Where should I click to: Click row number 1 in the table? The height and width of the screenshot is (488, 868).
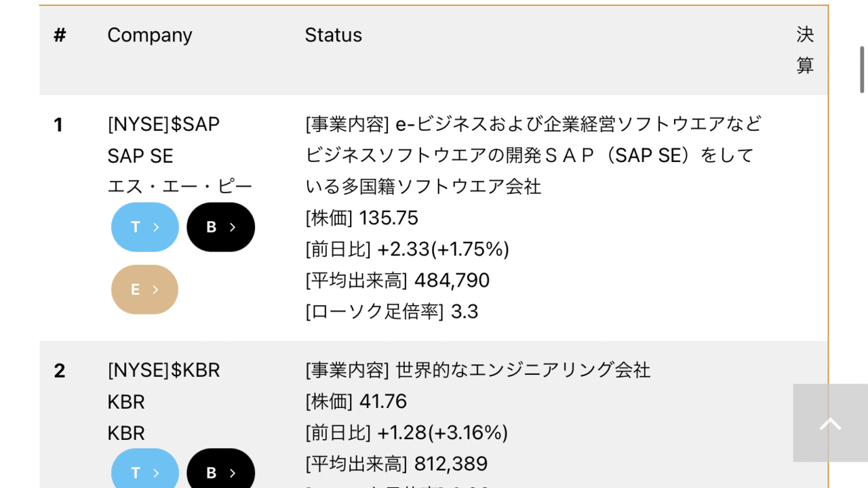point(58,125)
